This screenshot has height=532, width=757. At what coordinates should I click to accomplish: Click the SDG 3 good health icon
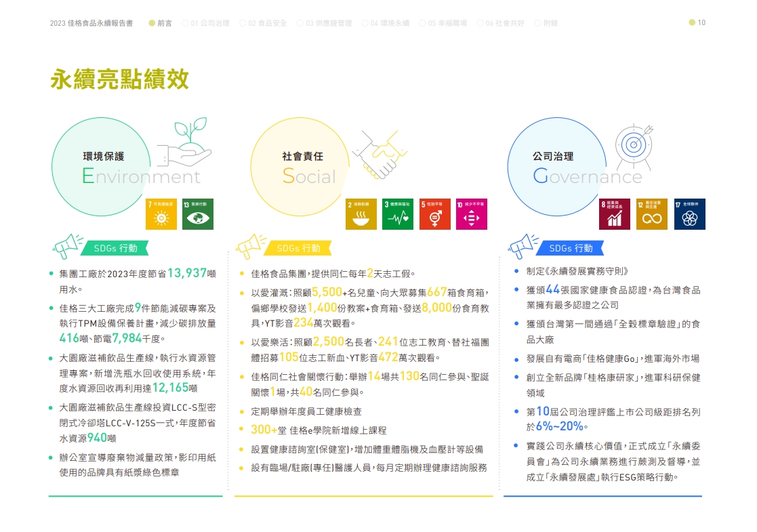coord(398,214)
